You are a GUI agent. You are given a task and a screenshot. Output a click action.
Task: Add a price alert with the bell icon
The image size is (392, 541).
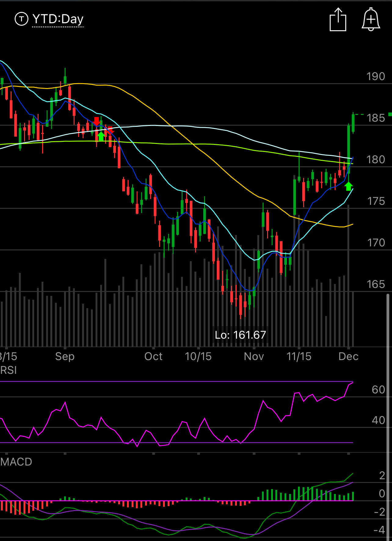[371, 19]
